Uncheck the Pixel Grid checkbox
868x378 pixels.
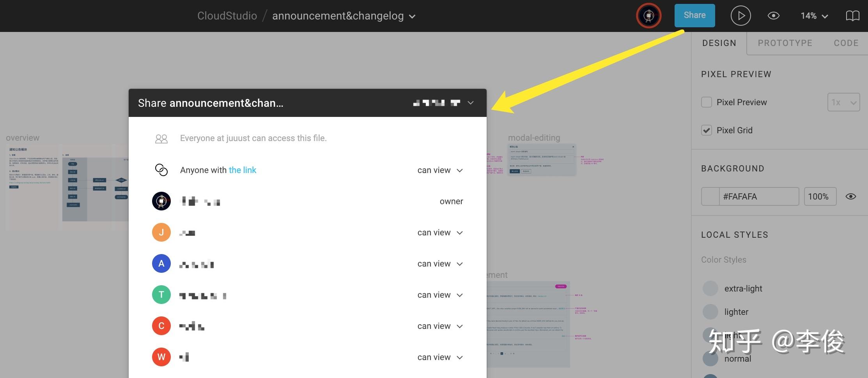(707, 130)
